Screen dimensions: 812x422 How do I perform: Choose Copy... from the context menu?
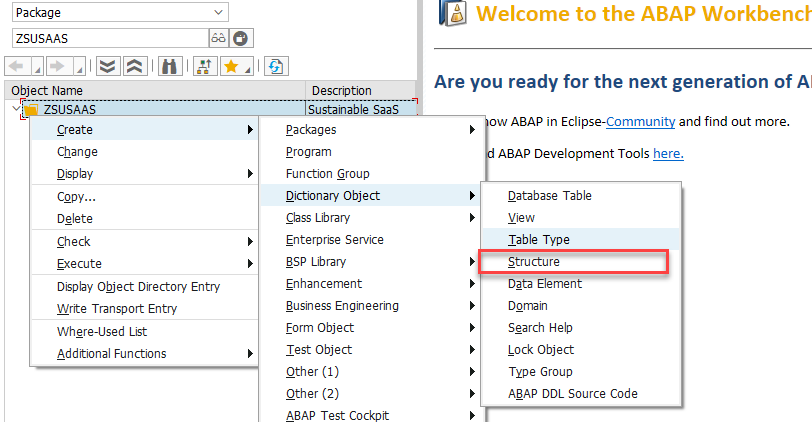click(x=144, y=197)
